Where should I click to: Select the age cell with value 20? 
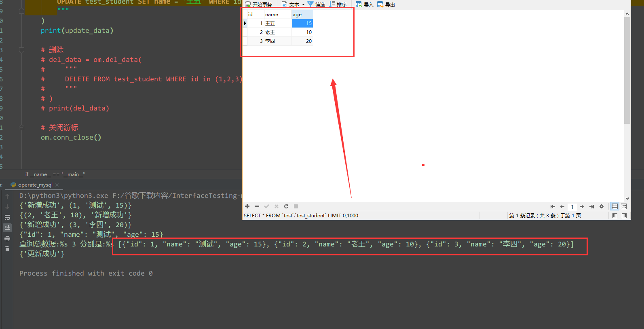[302, 41]
